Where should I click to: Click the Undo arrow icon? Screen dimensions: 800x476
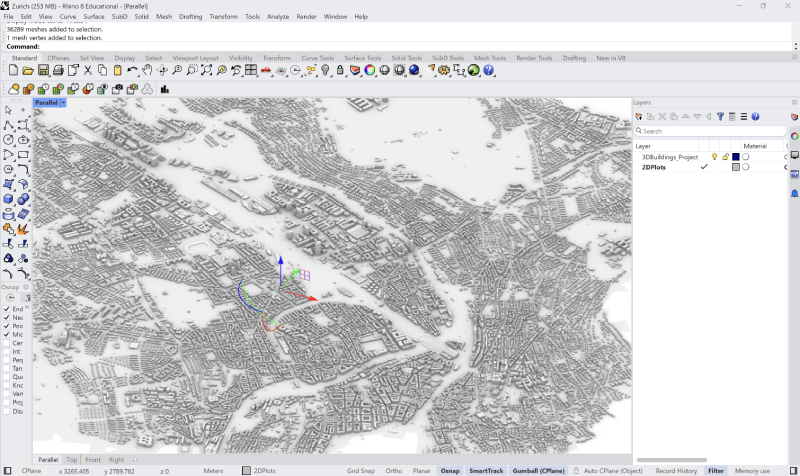(x=132, y=70)
